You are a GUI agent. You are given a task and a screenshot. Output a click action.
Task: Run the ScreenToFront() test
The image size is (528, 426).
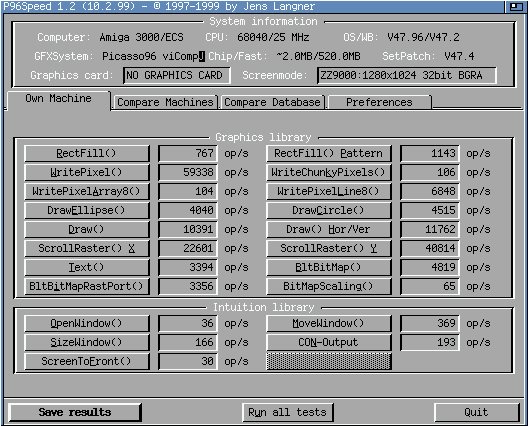(87, 361)
